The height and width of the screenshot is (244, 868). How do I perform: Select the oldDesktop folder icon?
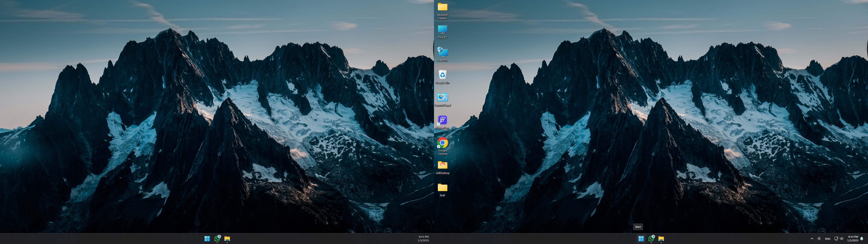pyautogui.click(x=442, y=167)
